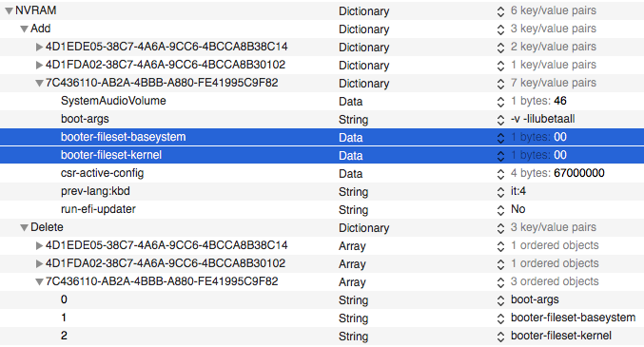
Task: Select the SystemAudioVolume key
Action: point(113,101)
